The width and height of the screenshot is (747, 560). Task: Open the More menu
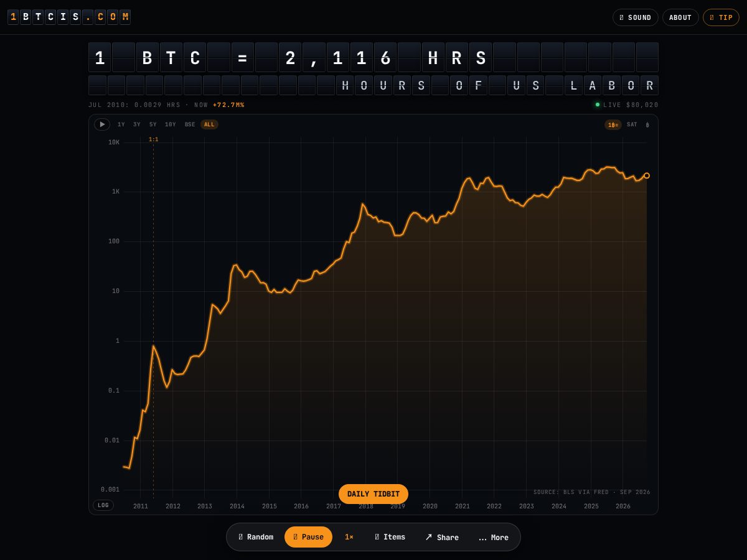pos(494,537)
